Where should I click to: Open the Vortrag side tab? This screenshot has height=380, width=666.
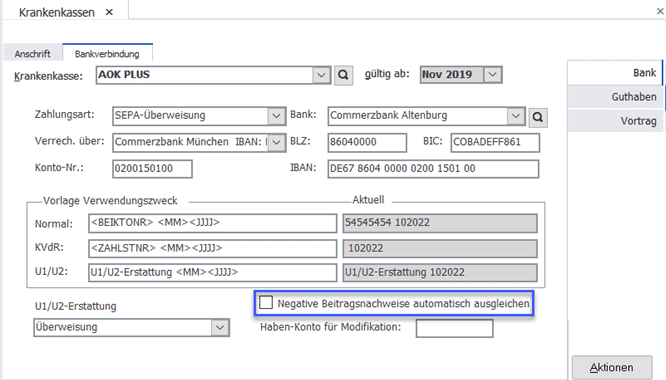[615, 121]
